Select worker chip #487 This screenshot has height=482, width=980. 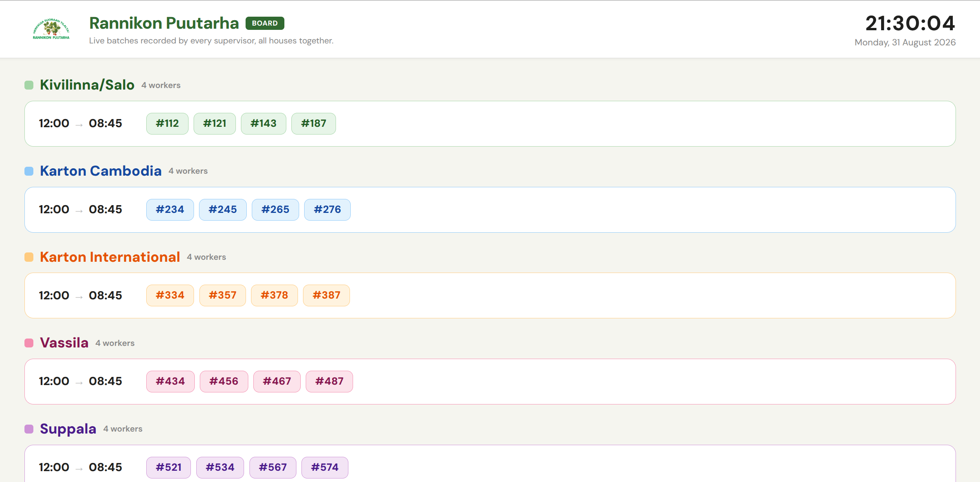[329, 382]
